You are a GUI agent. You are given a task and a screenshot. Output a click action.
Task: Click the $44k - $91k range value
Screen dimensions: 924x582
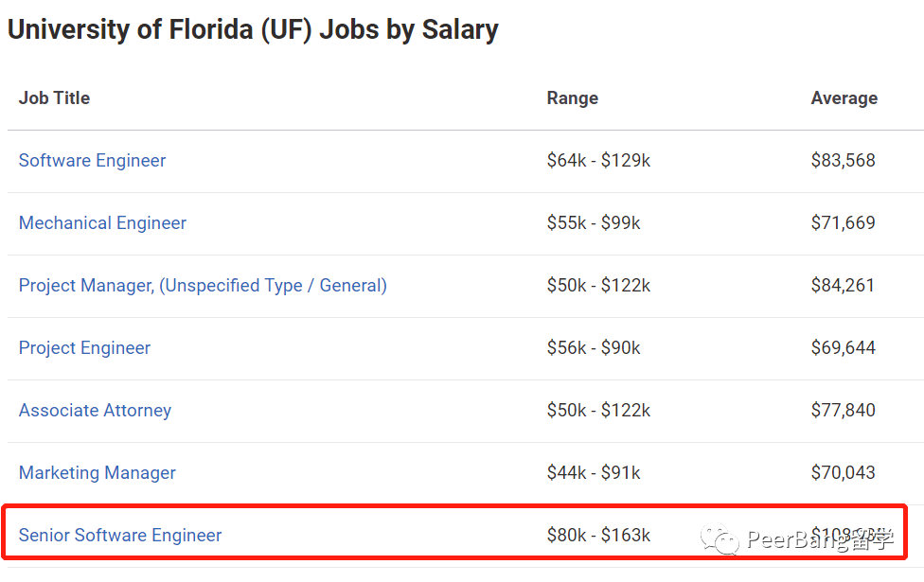[593, 472]
